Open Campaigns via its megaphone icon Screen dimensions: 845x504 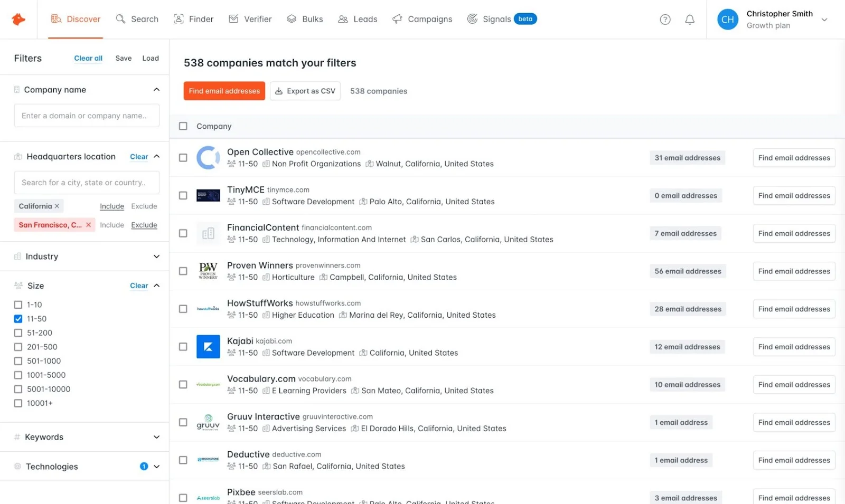pos(396,18)
